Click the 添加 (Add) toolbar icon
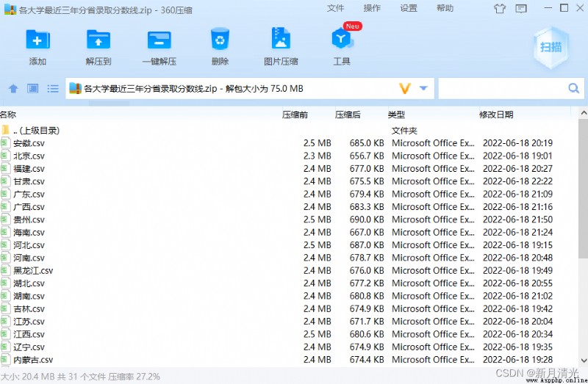588x384 pixels. [x=37, y=40]
